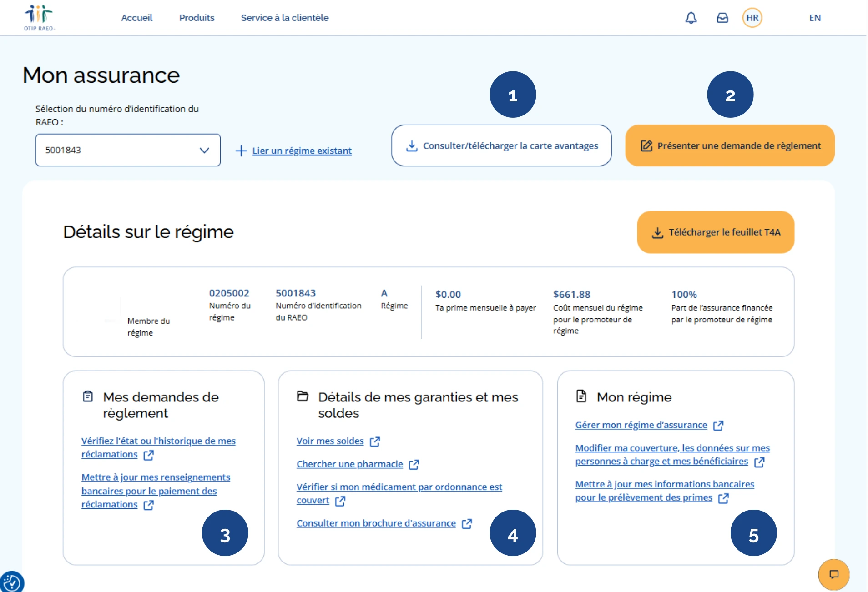
Task: Click the document icon by Mon régime
Action: [581, 396]
